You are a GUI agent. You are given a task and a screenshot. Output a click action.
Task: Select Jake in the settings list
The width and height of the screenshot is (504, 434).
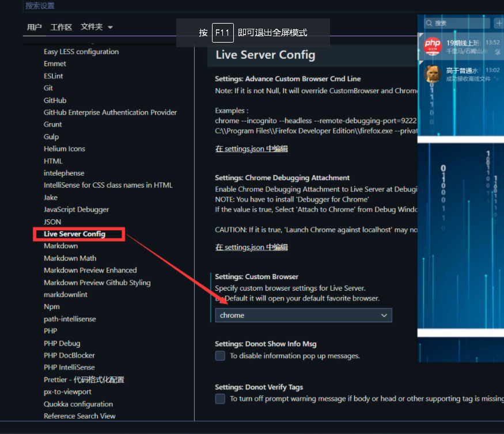(x=51, y=197)
